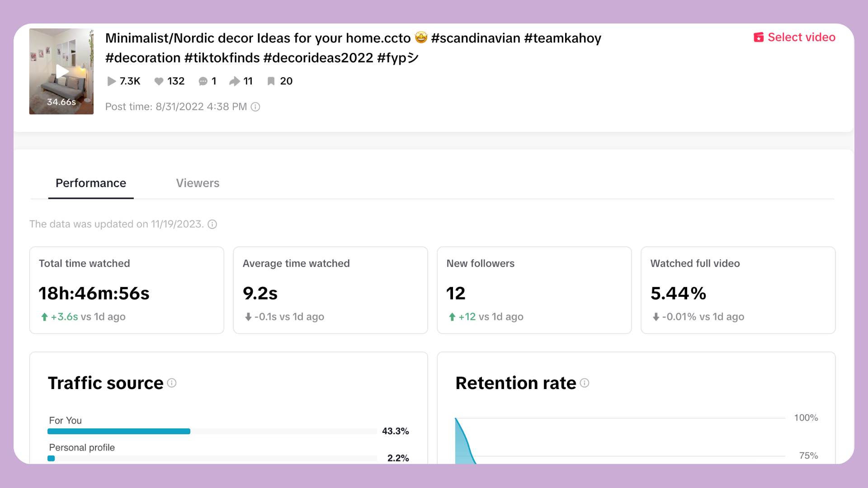The width and height of the screenshot is (868, 488).
Task: Click the comment bubble icon
Action: (203, 81)
